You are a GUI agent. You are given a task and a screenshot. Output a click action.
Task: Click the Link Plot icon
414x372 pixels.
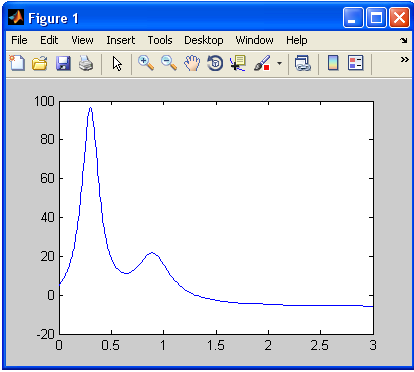coord(303,63)
